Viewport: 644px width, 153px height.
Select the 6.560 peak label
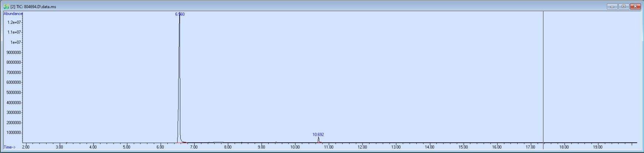click(x=180, y=14)
